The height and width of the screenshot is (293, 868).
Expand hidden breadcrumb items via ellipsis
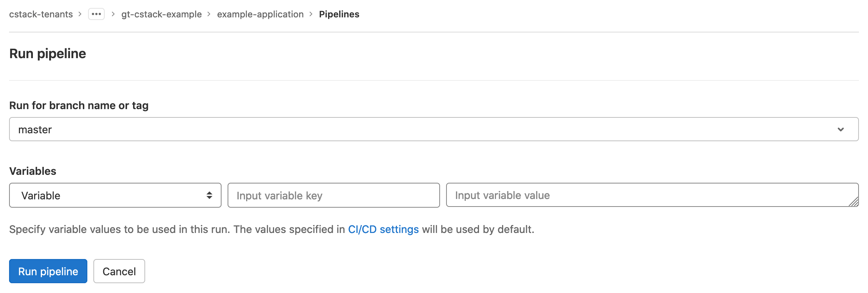97,14
